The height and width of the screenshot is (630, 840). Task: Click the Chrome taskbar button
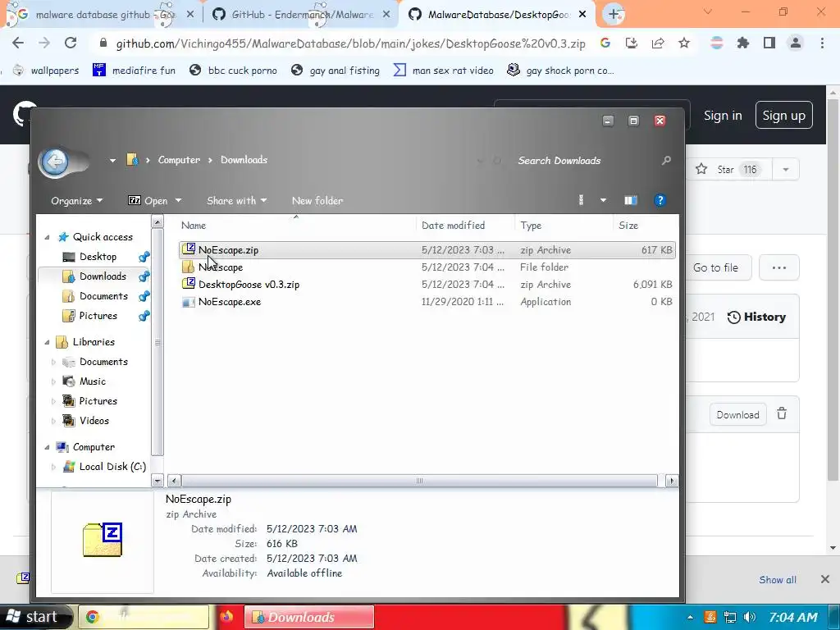144,617
